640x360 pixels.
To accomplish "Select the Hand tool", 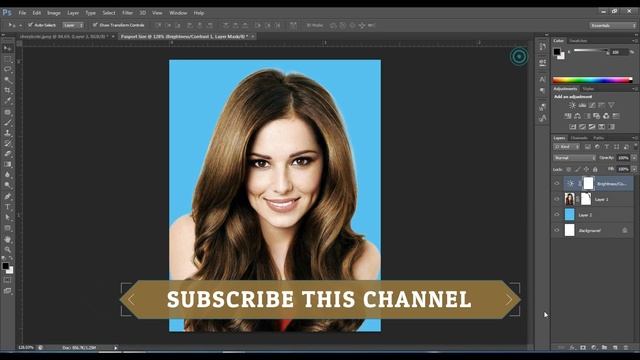I will click(x=7, y=239).
